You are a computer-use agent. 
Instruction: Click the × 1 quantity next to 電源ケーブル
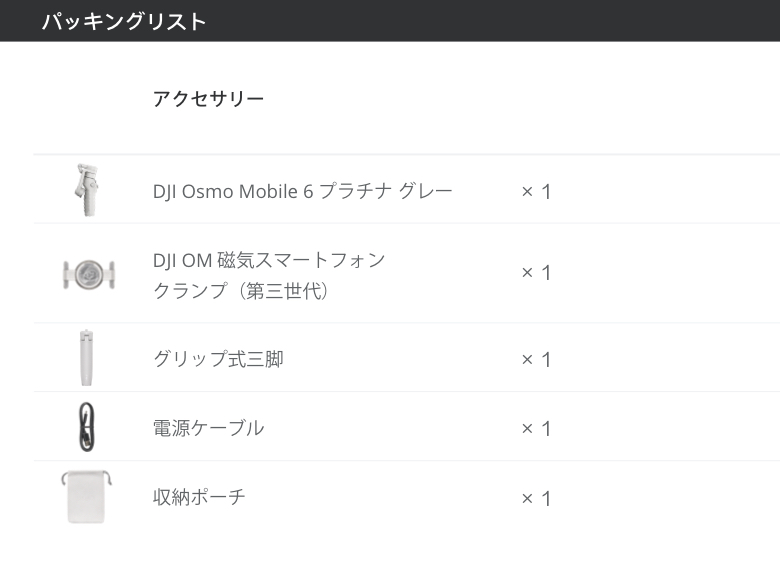tap(536, 429)
